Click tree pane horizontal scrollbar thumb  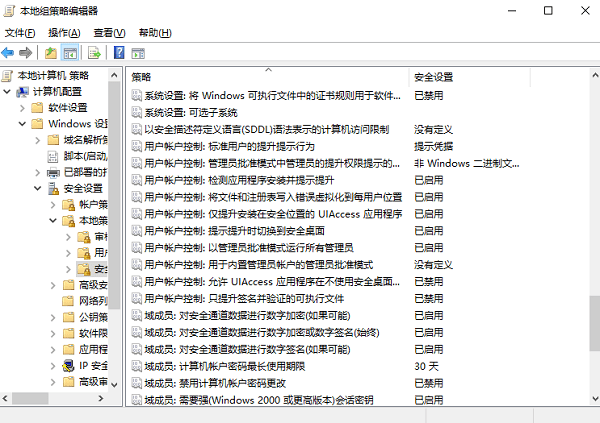point(30,399)
